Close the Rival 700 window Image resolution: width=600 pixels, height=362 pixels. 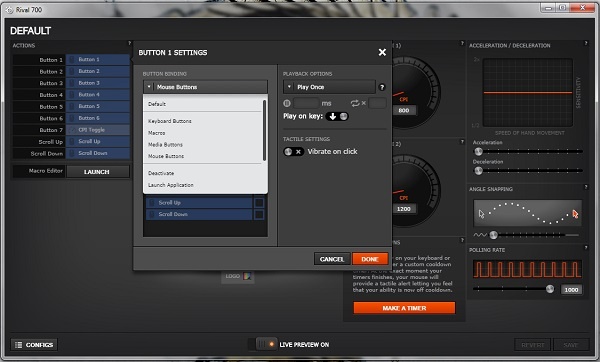tap(583, 8)
